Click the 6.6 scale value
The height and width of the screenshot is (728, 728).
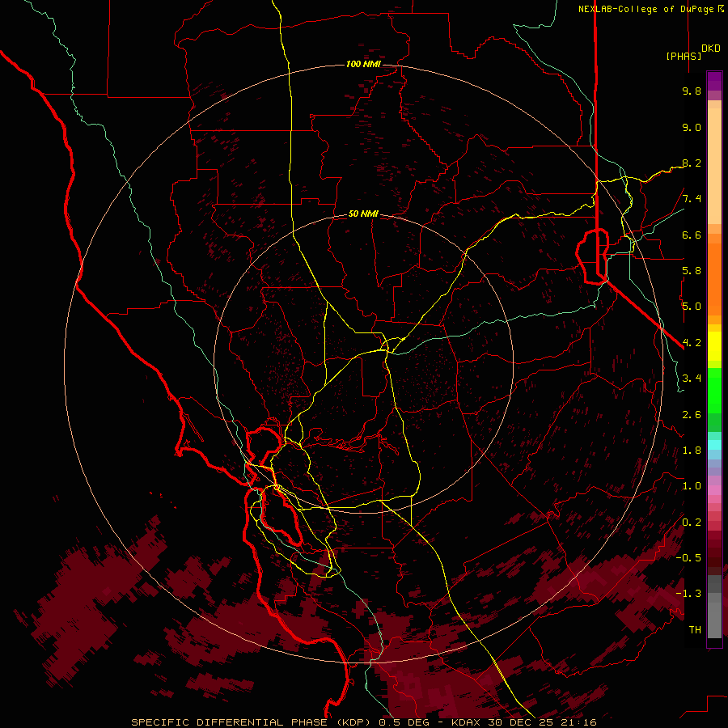pos(692,235)
